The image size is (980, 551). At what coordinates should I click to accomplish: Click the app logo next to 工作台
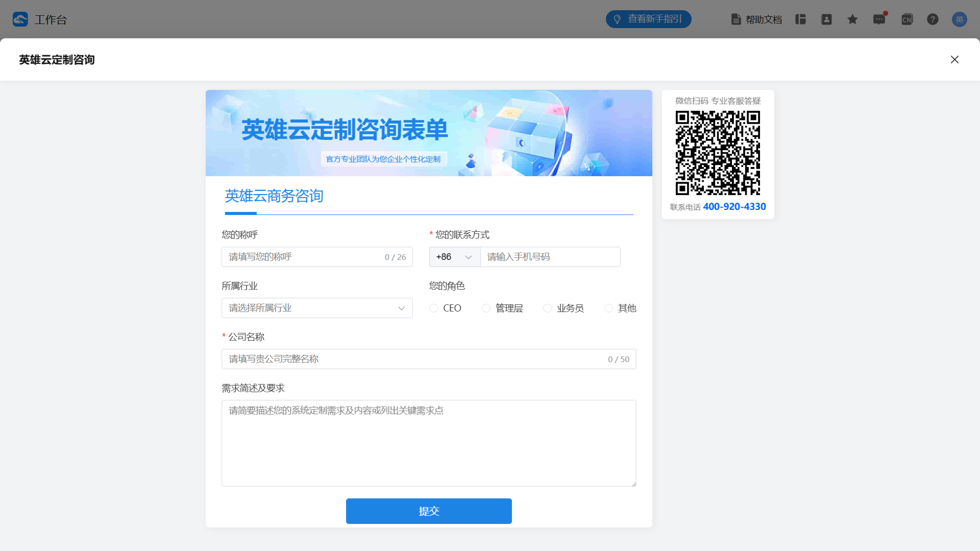(x=20, y=19)
